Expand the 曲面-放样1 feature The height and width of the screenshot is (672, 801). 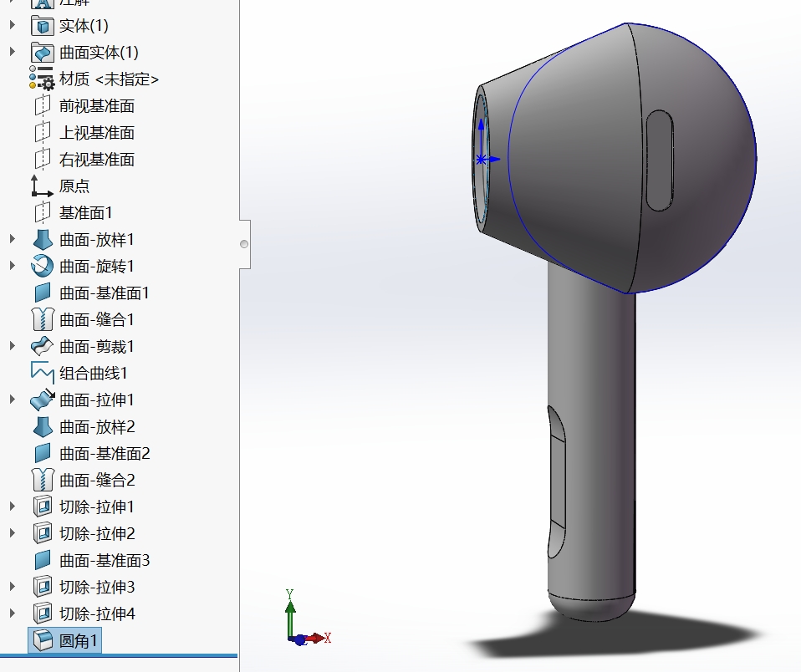tap(13, 239)
